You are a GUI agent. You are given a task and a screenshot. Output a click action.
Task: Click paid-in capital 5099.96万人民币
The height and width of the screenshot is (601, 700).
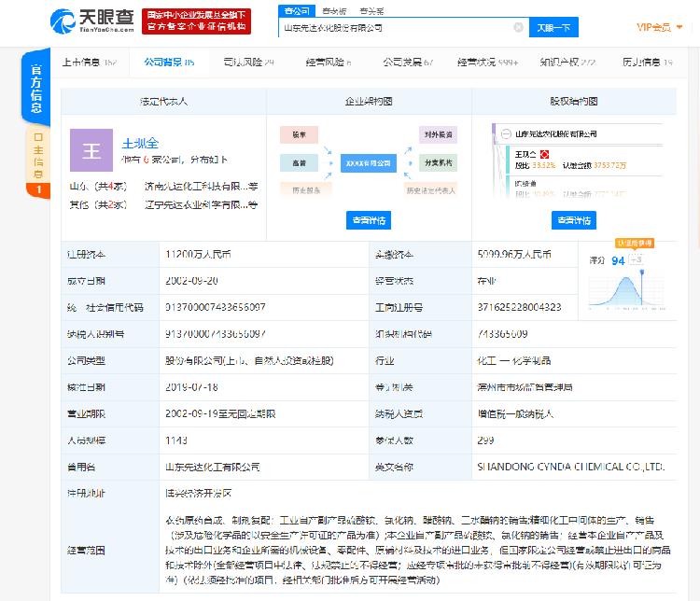(514, 254)
